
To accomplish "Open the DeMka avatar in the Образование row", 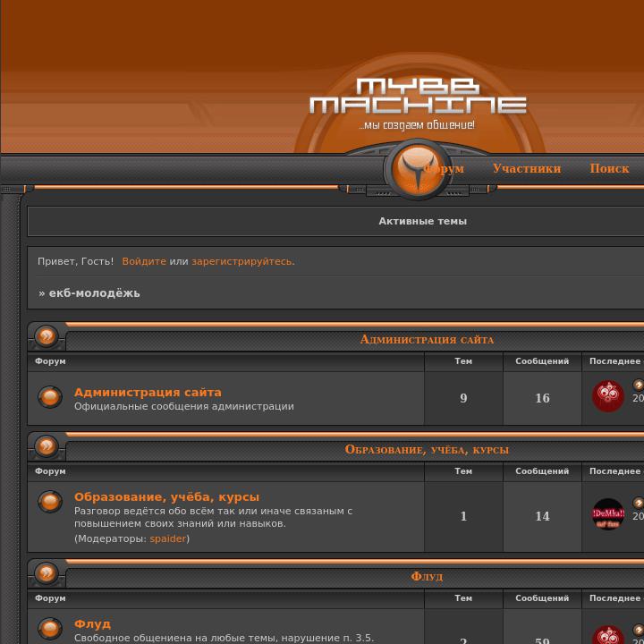I will 608,514.
